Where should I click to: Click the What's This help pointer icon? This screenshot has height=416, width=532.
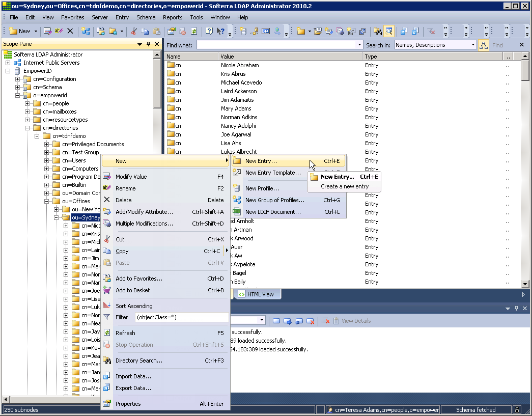coord(220,31)
